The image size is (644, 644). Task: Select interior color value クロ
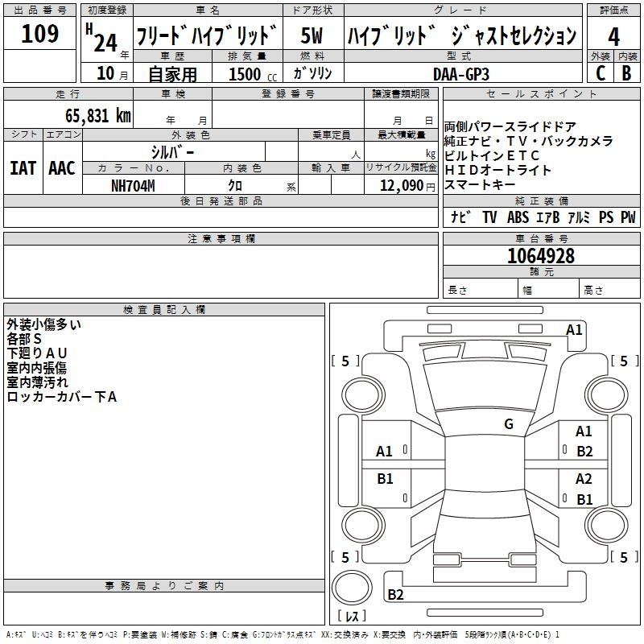(235, 186)
